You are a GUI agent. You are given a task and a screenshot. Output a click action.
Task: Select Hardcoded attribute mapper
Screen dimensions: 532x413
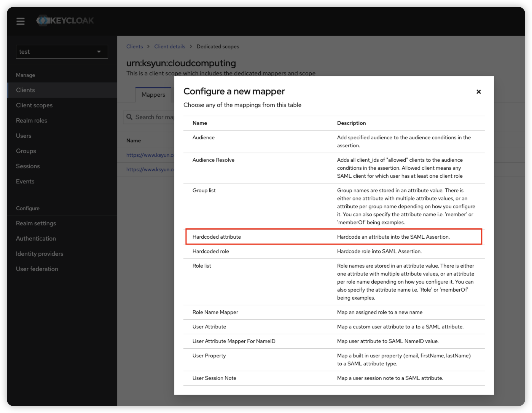point(217,237)
